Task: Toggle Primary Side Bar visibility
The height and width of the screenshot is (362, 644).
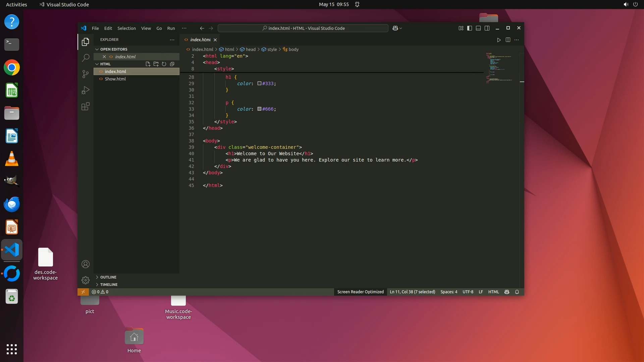Action: (x=470, y=28)
